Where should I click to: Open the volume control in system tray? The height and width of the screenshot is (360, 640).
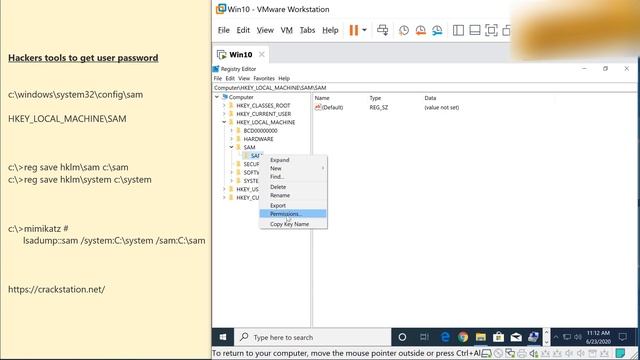click(578, 337)
